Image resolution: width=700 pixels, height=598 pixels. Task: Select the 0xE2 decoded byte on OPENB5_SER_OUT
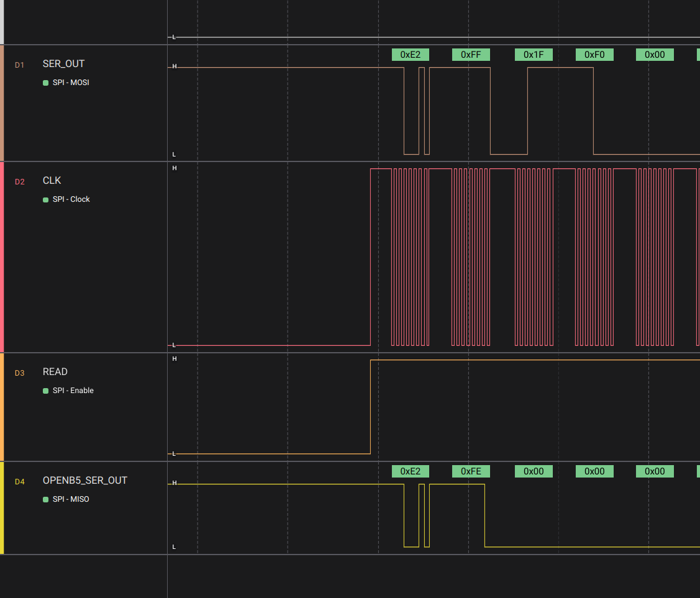coord(410,471)
